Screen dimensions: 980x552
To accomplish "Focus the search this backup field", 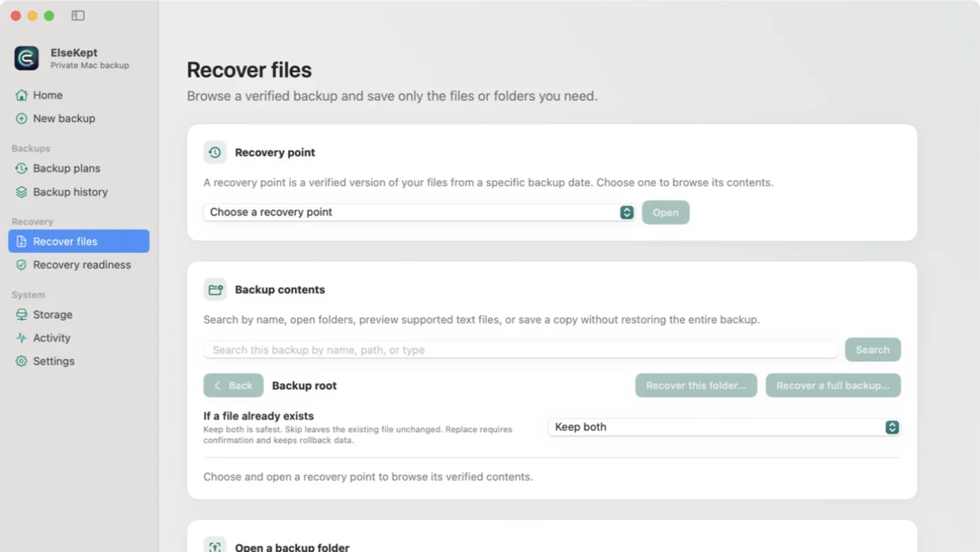I will (x=521, y=350).
